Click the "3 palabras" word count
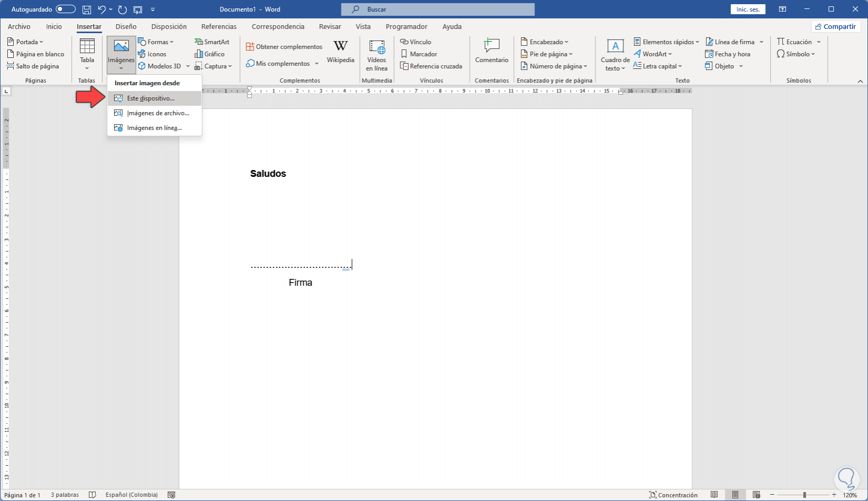The image size is (868, 501). (x=65, y=495)
